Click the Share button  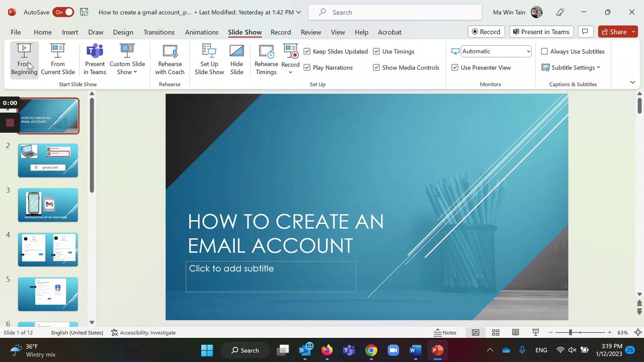click(617, 32)
